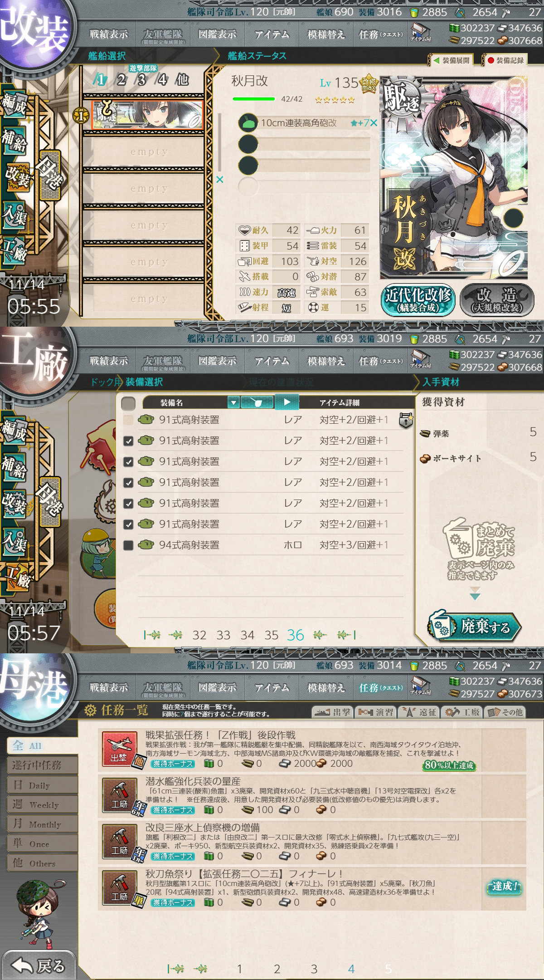Jump to first equipment page arrow
Viewport: 544px width, 980px height.
point(152,635)
